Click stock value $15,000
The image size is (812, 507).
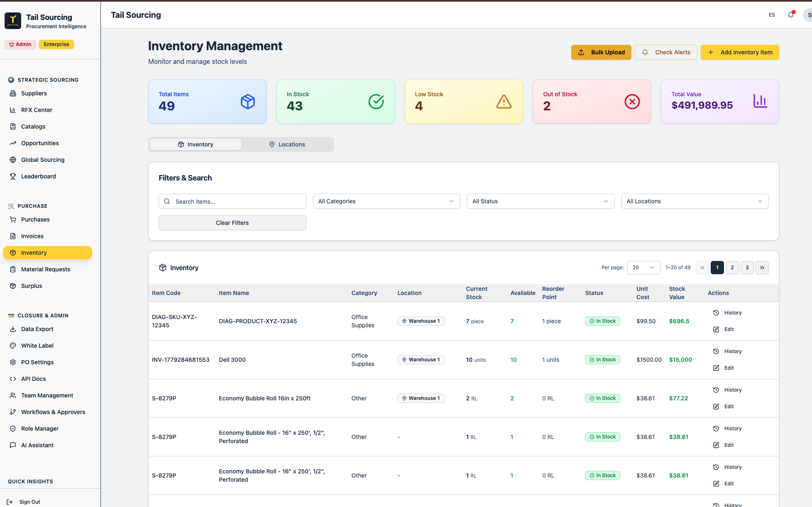(680, 360)
